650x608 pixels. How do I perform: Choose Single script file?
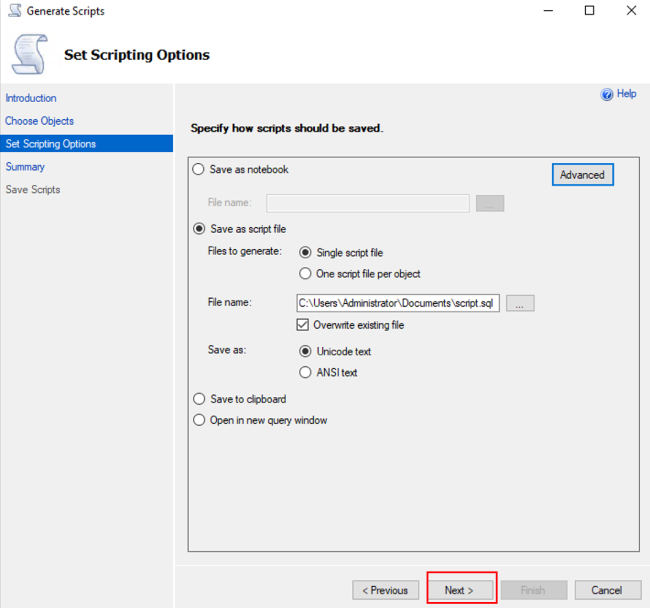(306, 252)
